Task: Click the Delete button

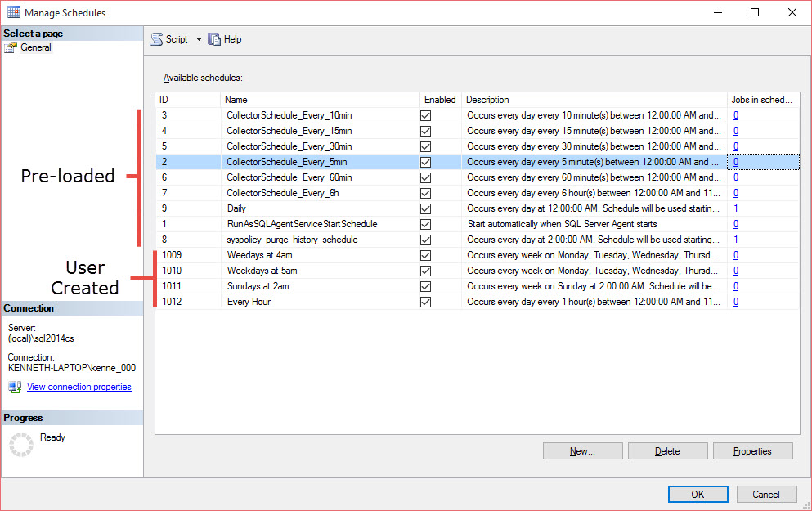Action: [667, 451]
